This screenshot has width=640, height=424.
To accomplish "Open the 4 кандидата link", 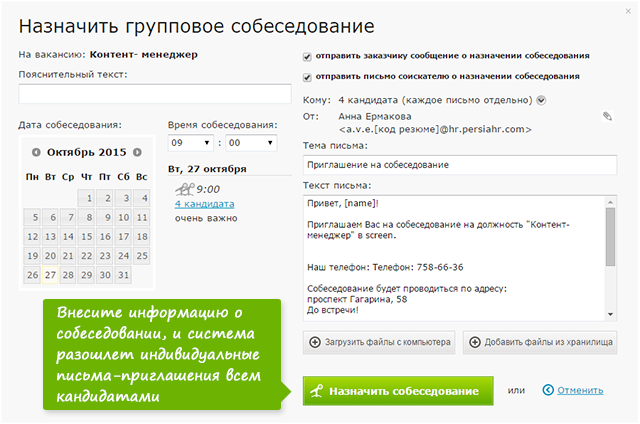I will (x=198, y=203).
